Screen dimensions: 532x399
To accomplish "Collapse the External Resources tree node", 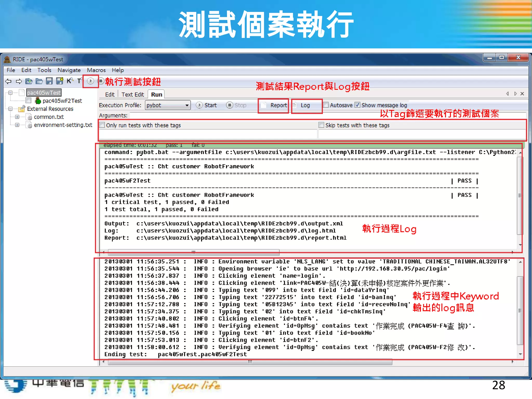I will pyautogui.click(x=10, y=109).
